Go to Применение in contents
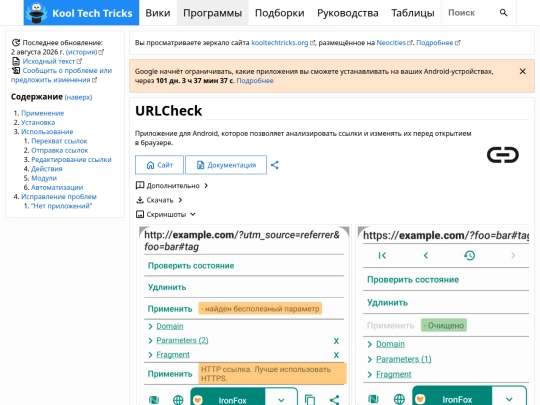This screenshot has width=540, height=405. coord(42,113)
